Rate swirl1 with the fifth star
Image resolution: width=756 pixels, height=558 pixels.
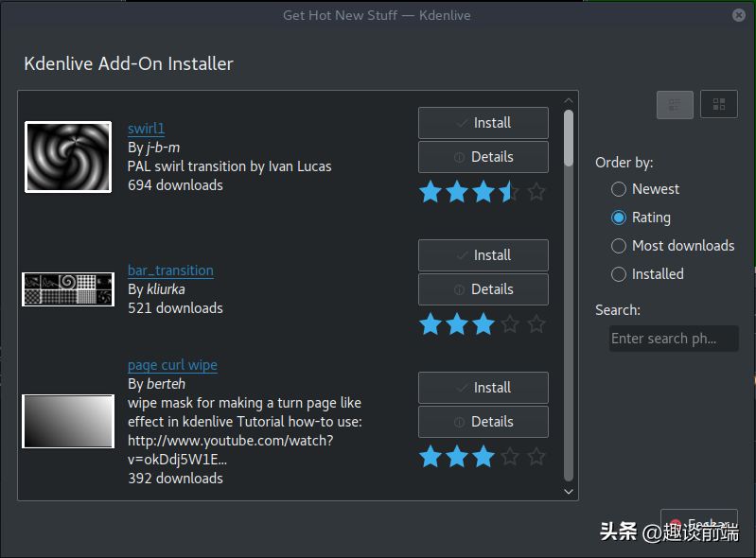(536, 192)
